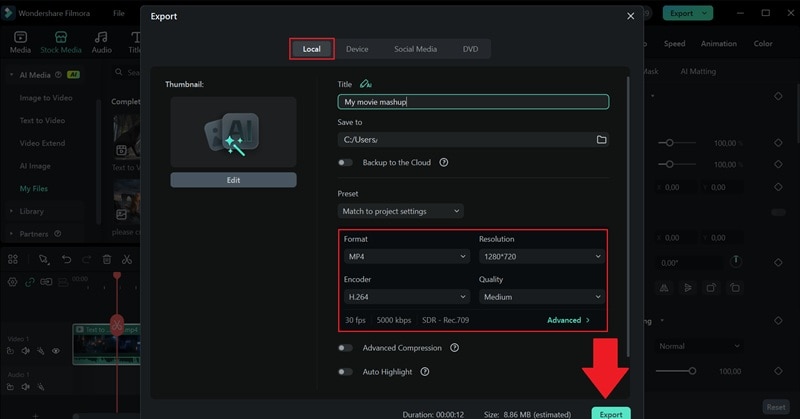Screen dimensions: 800x419
Task: Open the Resolution dropdown showing 1280*720
Action: point(542,256)
